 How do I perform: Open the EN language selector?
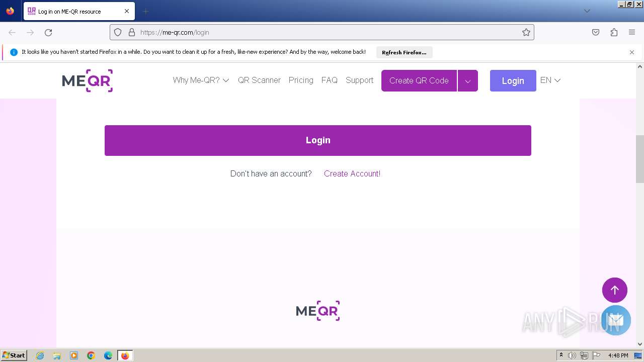(x=550, y=80)
